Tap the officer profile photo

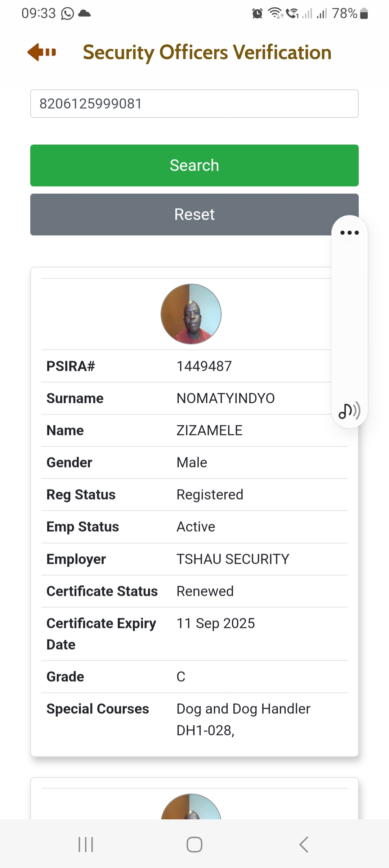coord(191,314)
